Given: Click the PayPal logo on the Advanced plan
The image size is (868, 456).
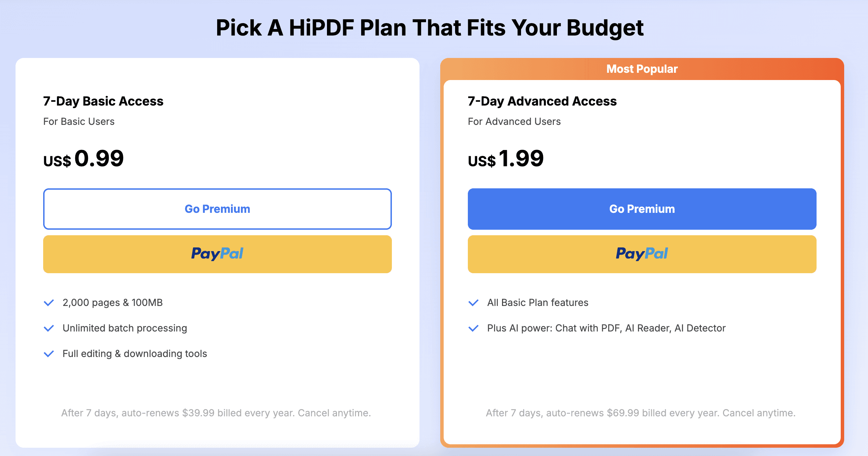Looking at the screenshot, I should [x=642, y=254].
